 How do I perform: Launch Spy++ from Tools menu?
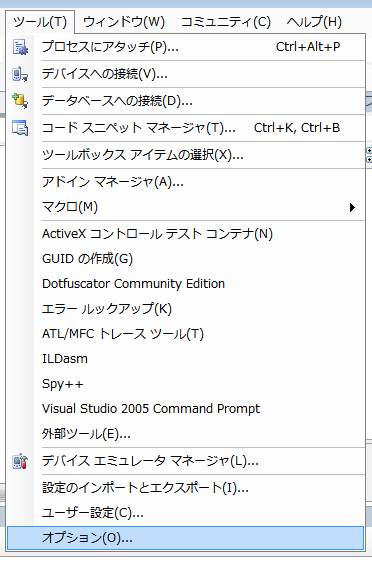[x=186, y=384]
